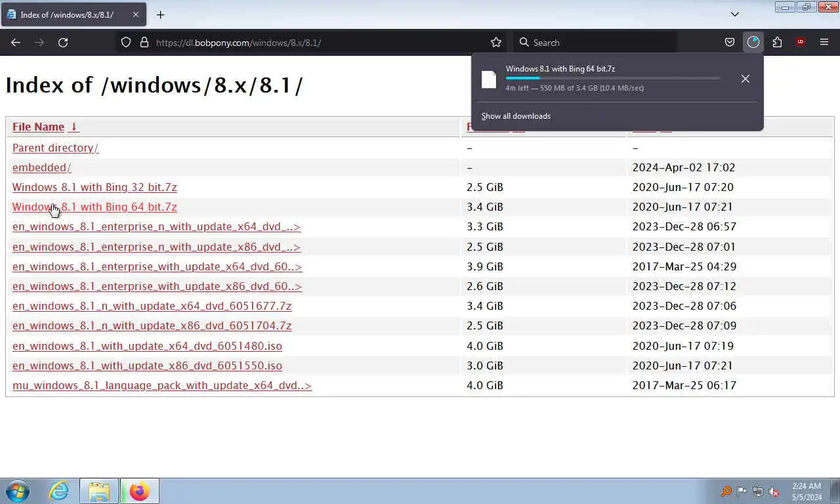
Task: Reload the page with the refresh icon
Action: coord(63,42)
